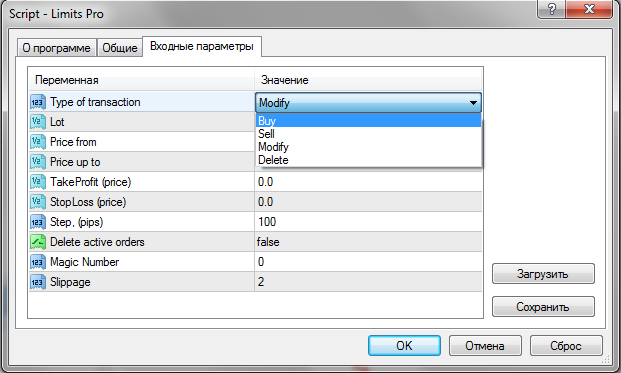Click the icon beside StopLoss (price)
Screen dimensions: 621x373
[x=38, y=202]
